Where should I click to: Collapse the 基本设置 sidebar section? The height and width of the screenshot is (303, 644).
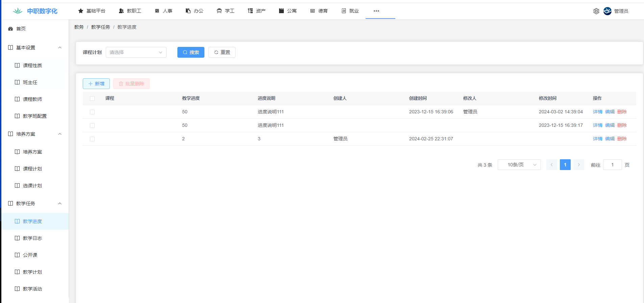pos(60,48)
